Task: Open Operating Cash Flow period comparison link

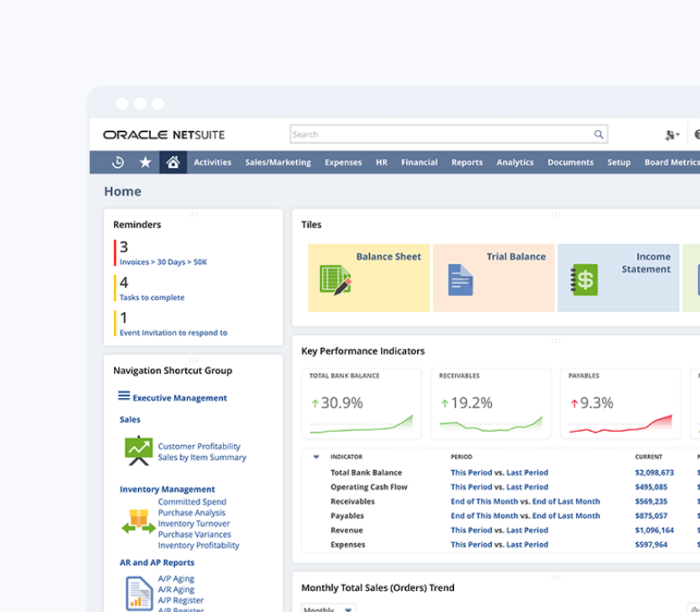Action: (x=499, y=487)
